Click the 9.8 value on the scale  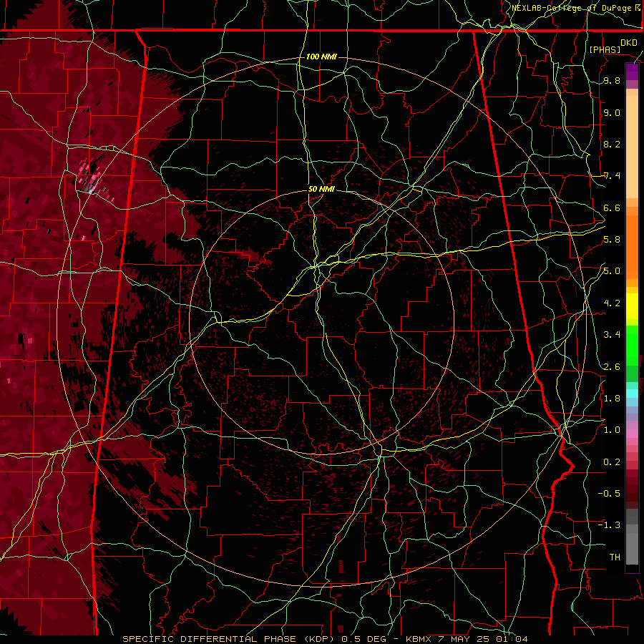coord(612,81)
